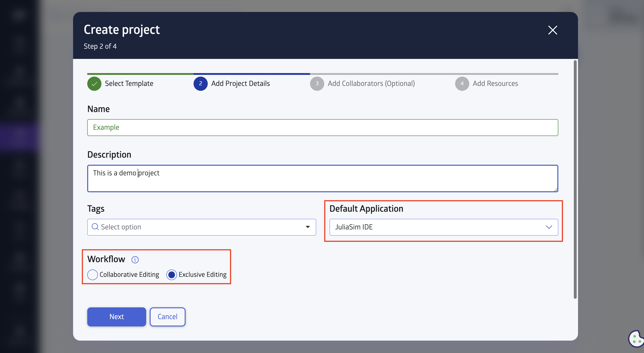The width and height of the screenshot is (644, 353).
Task: Click the Add Project Details step icon
Action: 200,83
